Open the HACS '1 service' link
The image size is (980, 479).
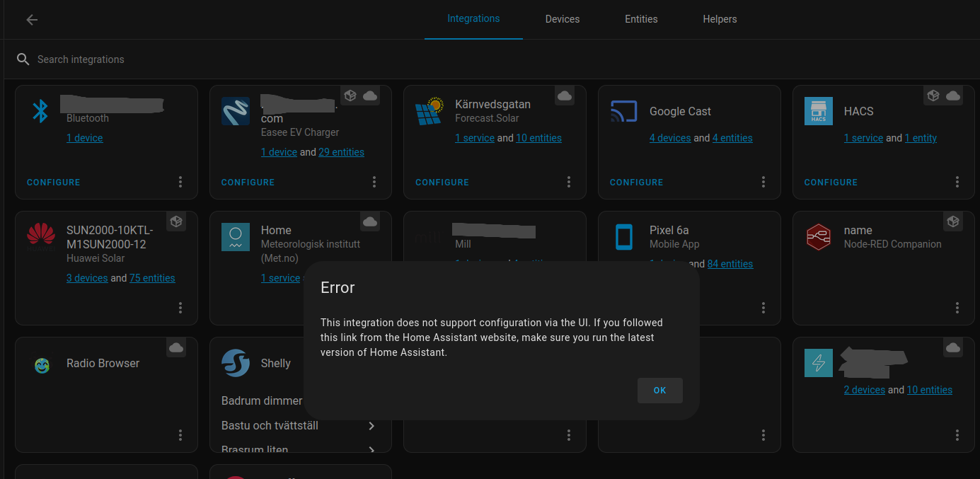coord(863,138)
